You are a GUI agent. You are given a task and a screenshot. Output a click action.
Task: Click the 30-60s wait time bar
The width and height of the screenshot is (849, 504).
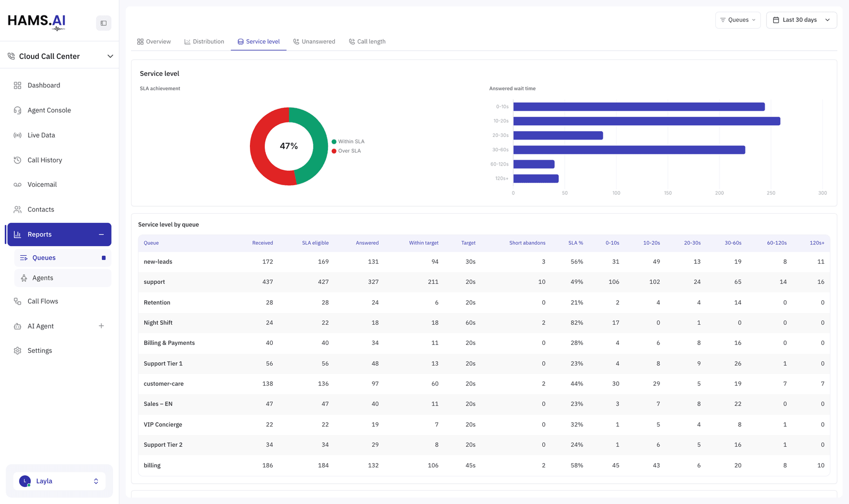point(629,150)
